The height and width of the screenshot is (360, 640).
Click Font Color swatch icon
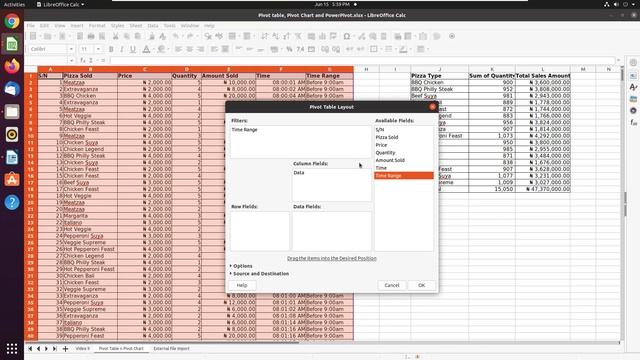coord(146,49)
